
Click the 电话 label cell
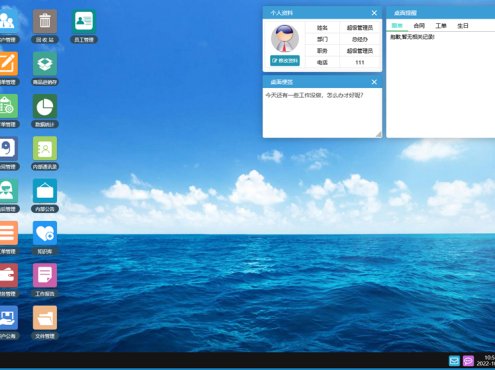[x=322, y=62]
